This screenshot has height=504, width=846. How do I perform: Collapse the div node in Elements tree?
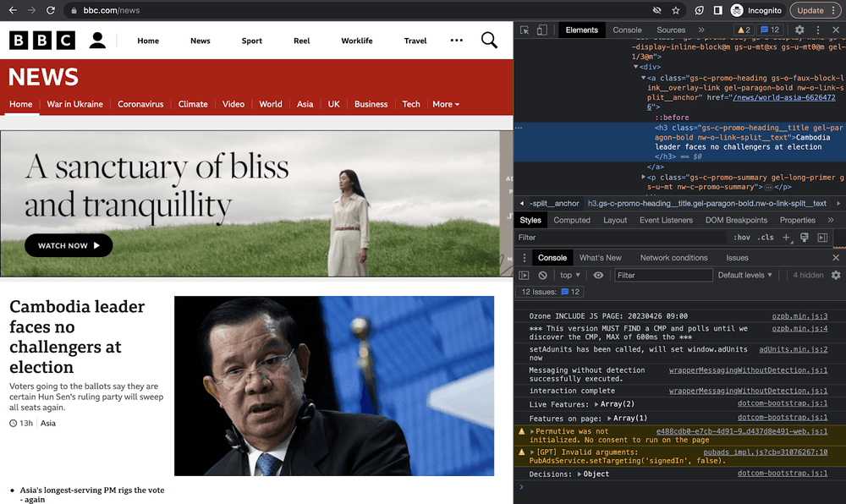click(x=635, y=67)
